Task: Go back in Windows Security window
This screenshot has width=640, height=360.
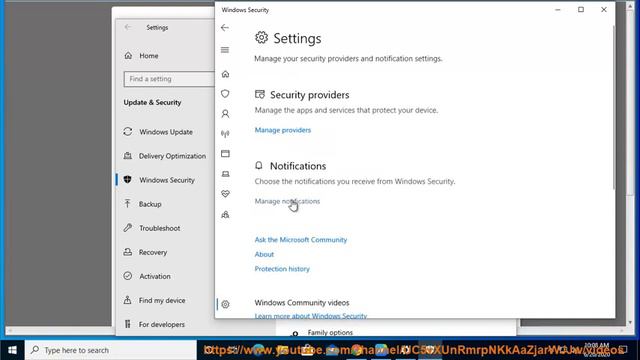Action: click(x=225, y=28)
